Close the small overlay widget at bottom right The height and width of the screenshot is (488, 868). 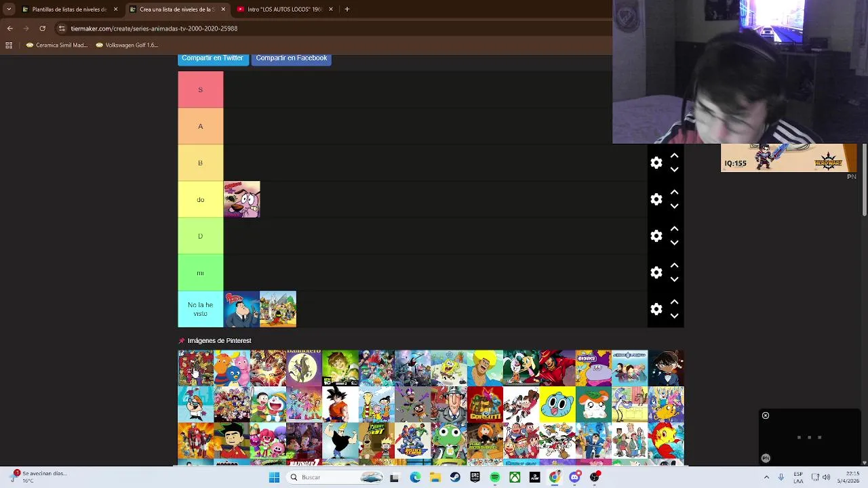pyautogui.click(x=766, y=415)
